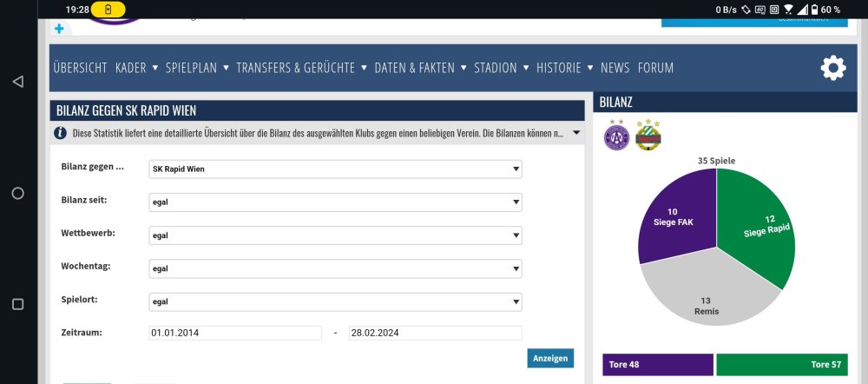Tap the battery icon showing 60 %
Screen dimensions: 868x384
pyautogui.click(x=814, y=10)
